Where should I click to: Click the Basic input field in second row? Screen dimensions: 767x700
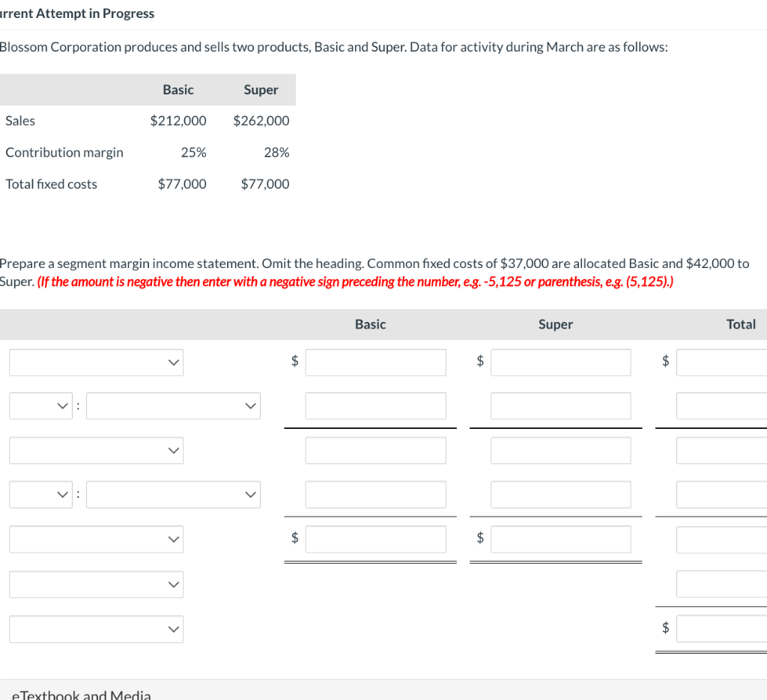376,406
